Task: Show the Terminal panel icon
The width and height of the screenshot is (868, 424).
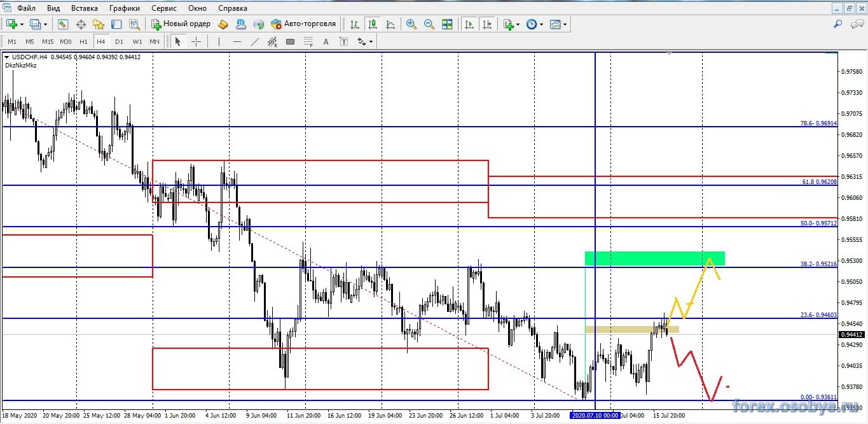Action: [116, 24]
